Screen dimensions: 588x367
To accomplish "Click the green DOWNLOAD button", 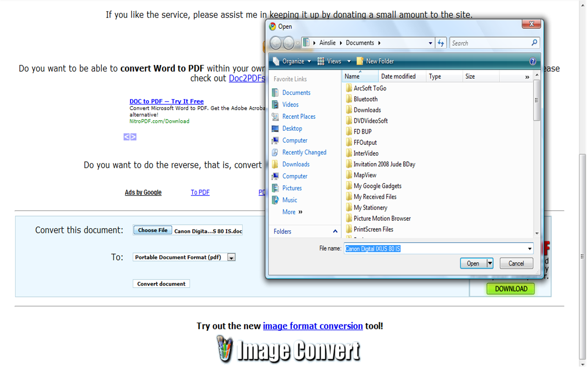I will [511, 289].
